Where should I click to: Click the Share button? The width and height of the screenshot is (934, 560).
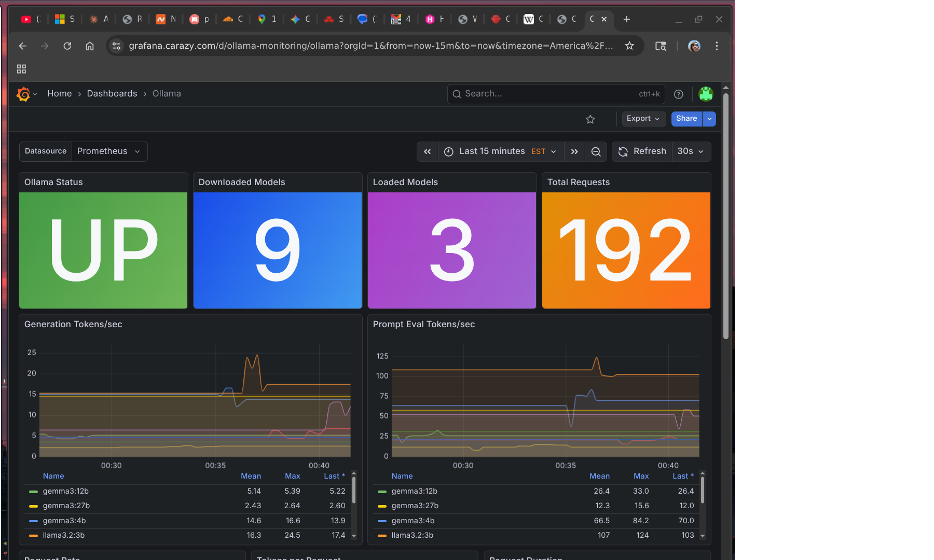686,119
